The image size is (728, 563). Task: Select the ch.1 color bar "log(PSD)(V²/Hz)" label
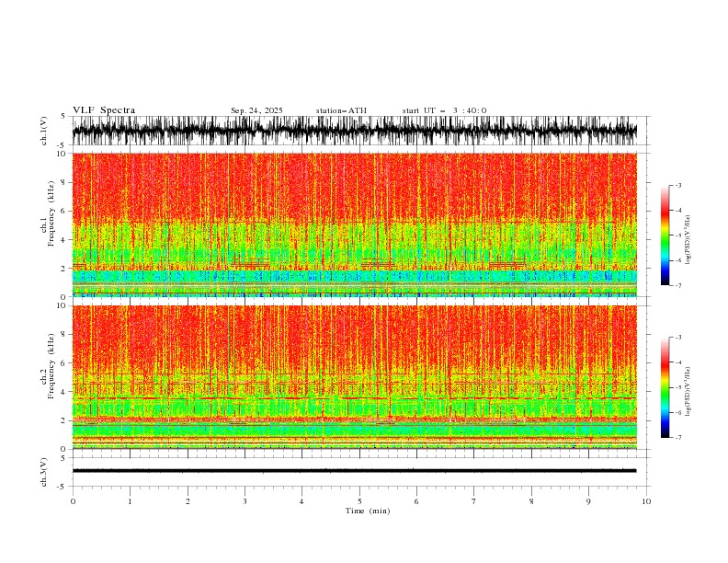pyautogui.click(x=688, y=240)
